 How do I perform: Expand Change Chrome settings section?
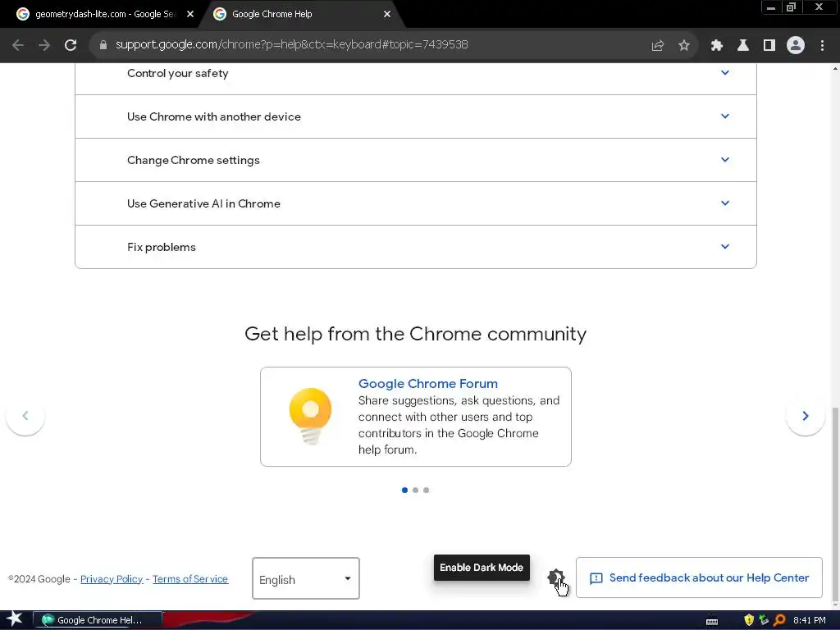click(x=416, y=160)
